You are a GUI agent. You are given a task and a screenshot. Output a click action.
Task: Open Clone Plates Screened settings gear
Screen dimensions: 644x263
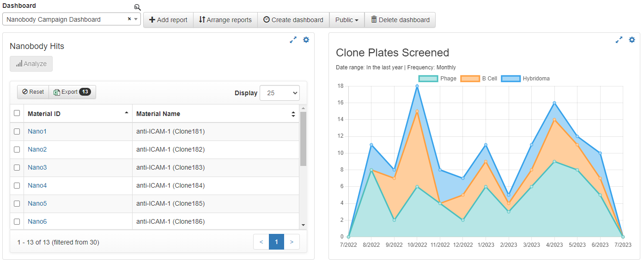[632, 40]
